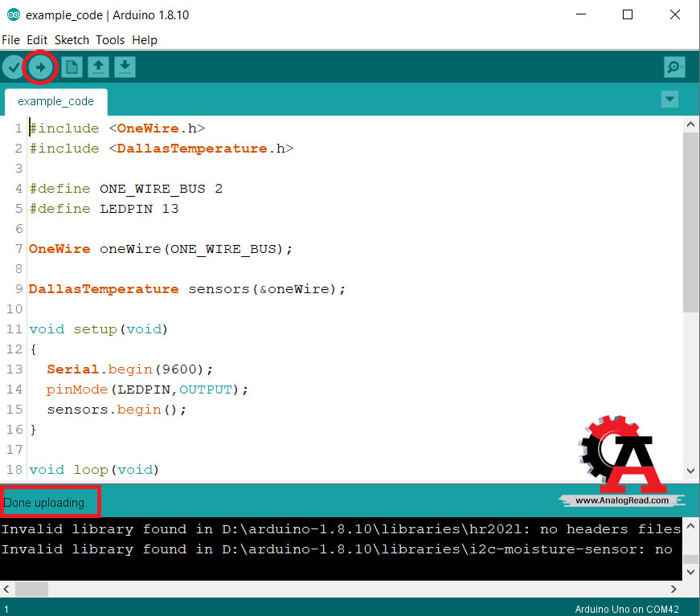700x616 pixels.
Task: Click the 'sensors.begin();' line
Action: 117,410
